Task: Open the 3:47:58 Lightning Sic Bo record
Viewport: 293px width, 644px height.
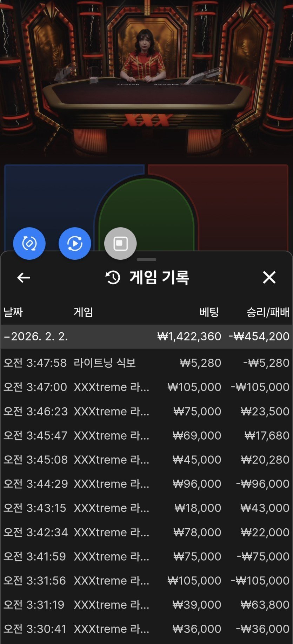Action: [146, 363]
